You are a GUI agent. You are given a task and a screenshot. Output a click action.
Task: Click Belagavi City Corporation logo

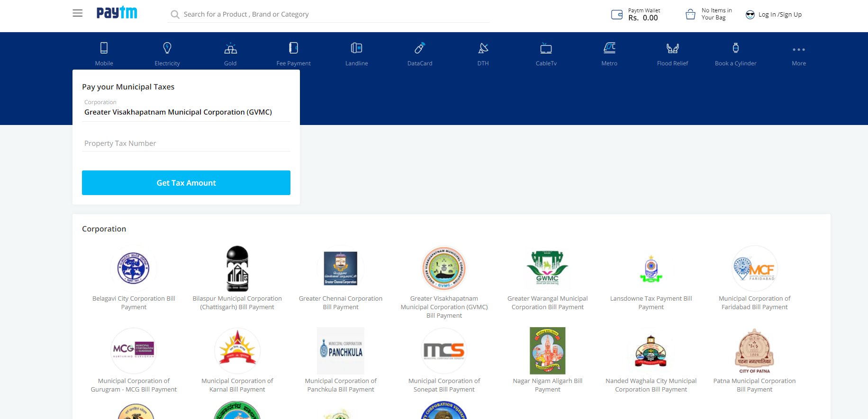[134, 268]
